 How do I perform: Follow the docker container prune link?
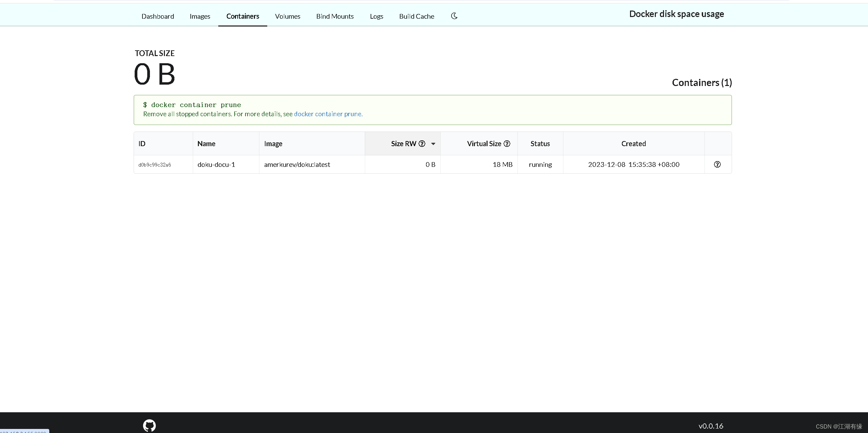tap(328, 114)
